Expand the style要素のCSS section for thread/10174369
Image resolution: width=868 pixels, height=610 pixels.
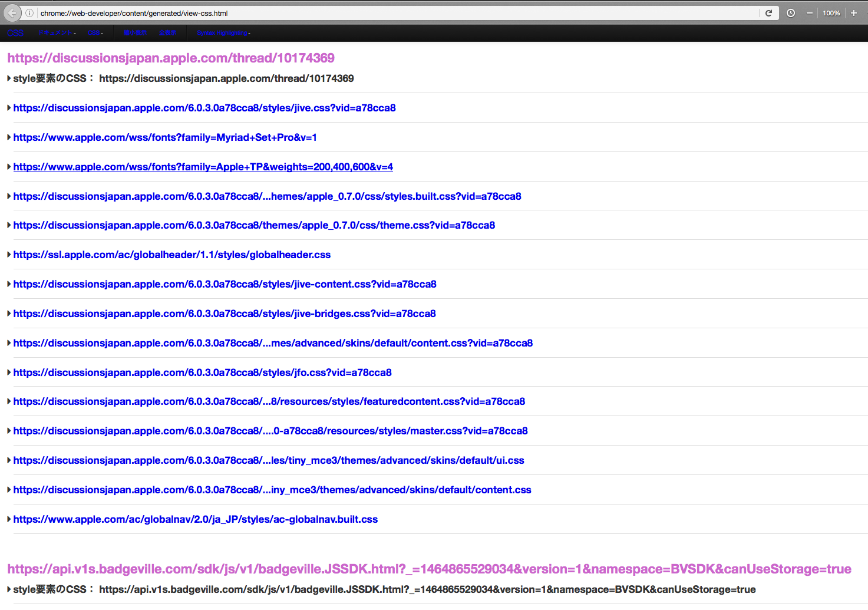pos(9,78)
